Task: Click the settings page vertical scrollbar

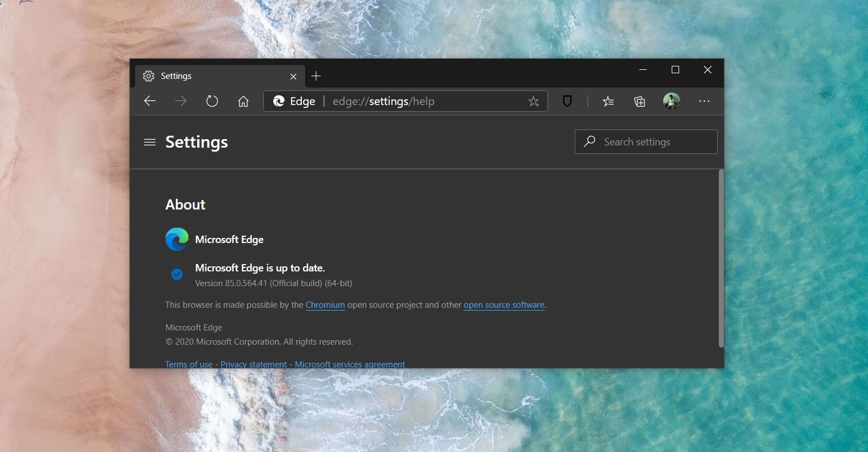Action: (721, 258)
